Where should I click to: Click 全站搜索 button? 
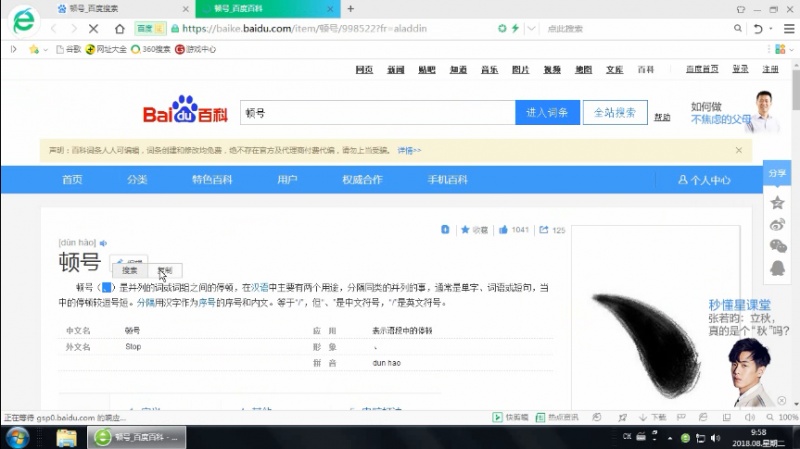tap(615, 112)
